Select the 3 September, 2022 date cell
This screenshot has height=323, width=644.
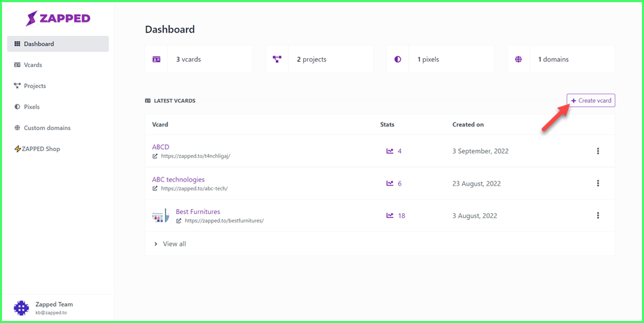tap(481, 151)
